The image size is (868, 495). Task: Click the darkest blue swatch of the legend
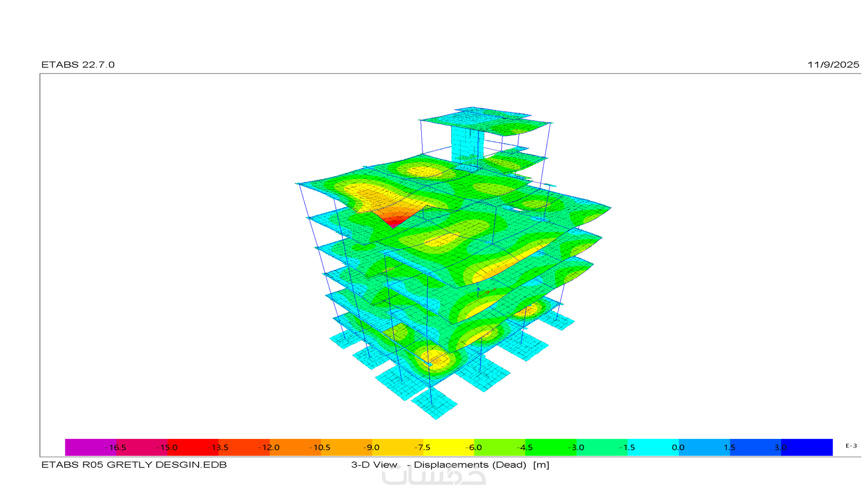[x=807, y=447]
